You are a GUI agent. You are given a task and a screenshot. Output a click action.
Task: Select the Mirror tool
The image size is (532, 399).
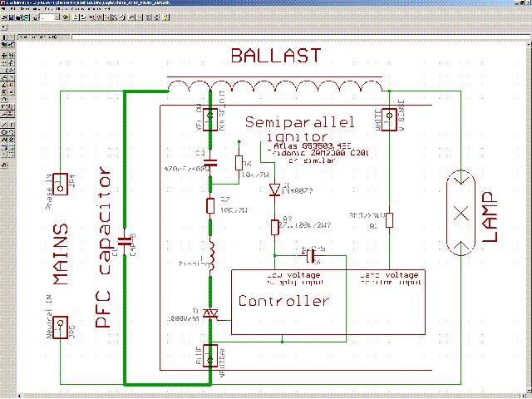coord(4,62)
